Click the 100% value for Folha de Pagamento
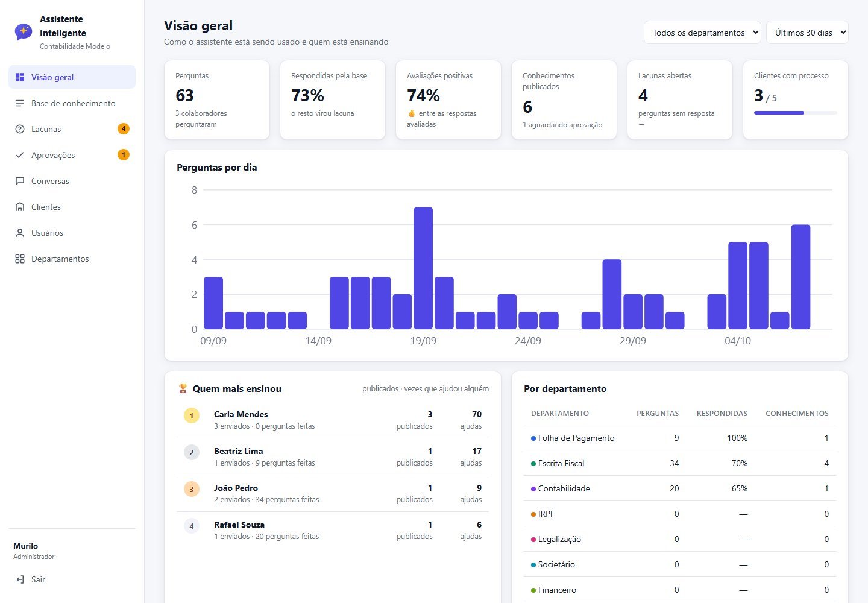The height and width of the screenshot is (603, 868). [x=737, y=438]
